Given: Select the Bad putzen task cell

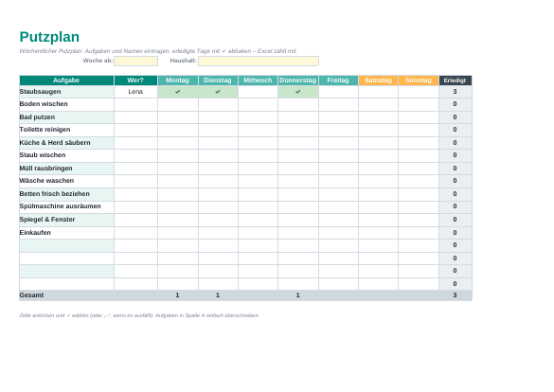Looking at the screenshot, I should coord(66,117).
